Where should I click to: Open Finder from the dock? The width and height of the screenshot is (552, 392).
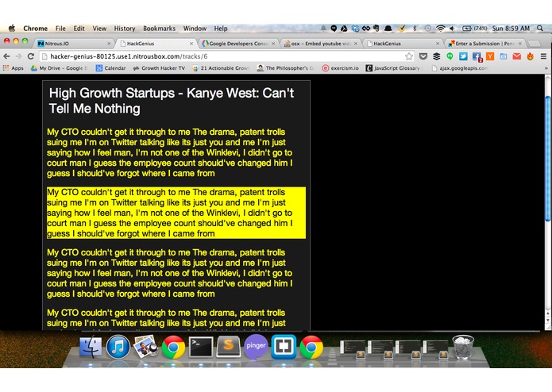click(x=91, y=347)
